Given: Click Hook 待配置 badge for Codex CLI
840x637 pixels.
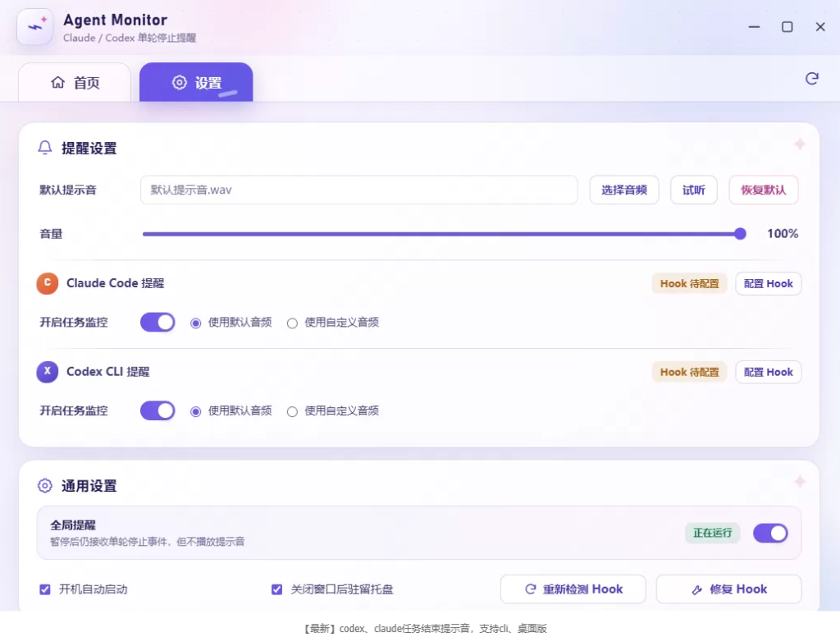Looking at the screenshot, I should (689, 372).
